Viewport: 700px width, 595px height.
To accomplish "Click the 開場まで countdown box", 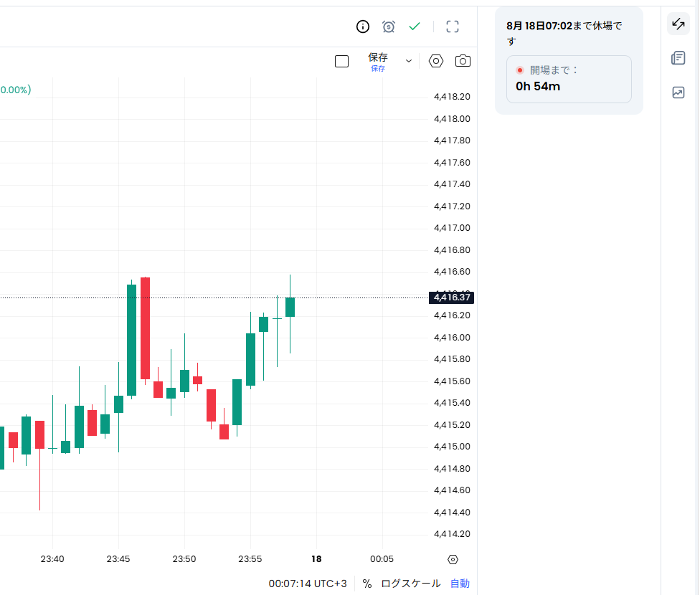I will click(x=569, y=79).
